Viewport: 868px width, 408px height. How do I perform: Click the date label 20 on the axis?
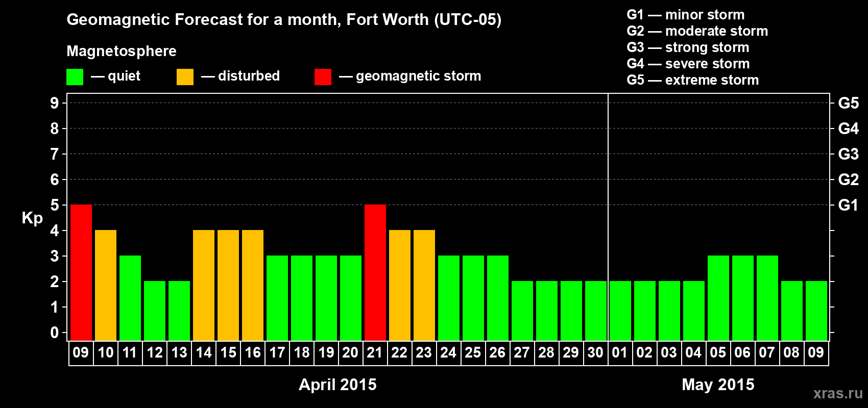(350, 352)
